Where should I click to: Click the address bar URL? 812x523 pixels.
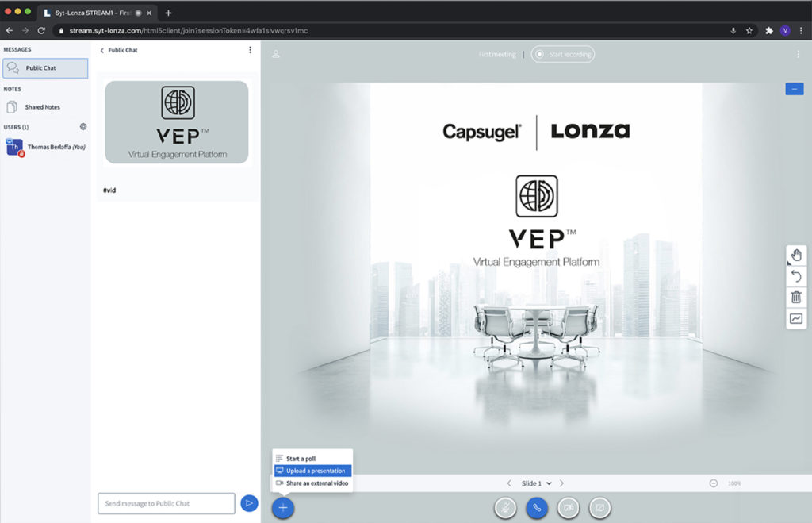189,31
